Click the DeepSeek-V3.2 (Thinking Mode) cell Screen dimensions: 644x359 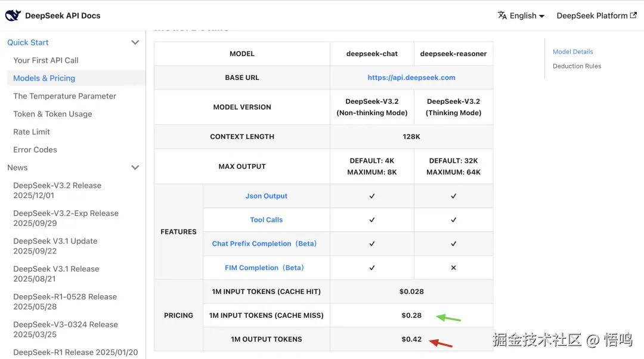(x=453, y=107)
